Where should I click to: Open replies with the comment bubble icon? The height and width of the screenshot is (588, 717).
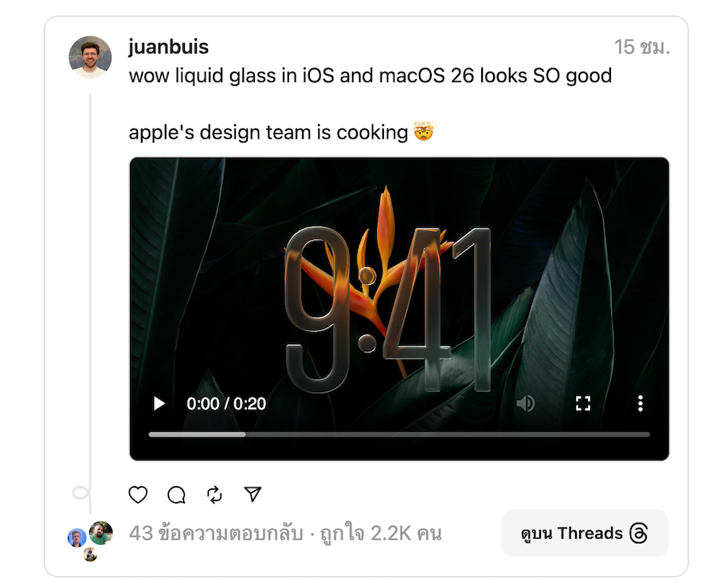coord(177,494)
